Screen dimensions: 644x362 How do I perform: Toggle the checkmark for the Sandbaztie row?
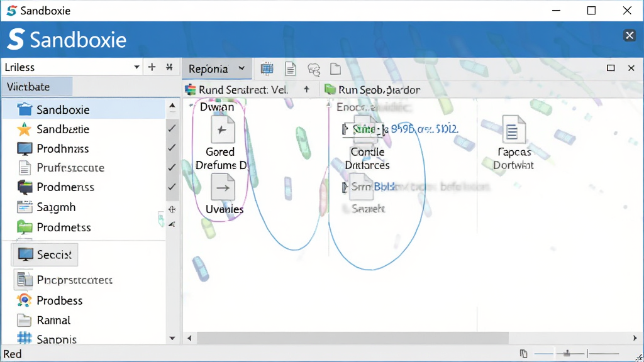(x=172, y=128)
